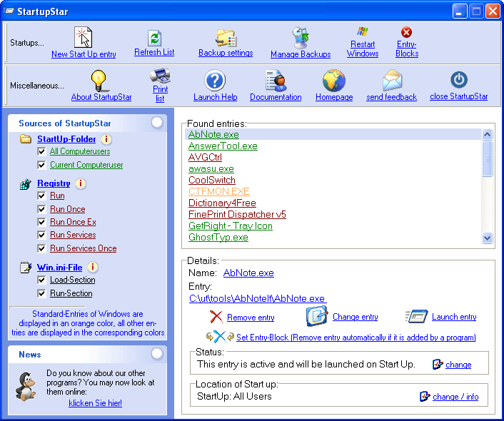Image resolution: width=504 pixels, height=421 pixels.
Task: Open the C:\ut\tools\AbNoteIt\AbNote.exe path link
Action: [258, 298]
